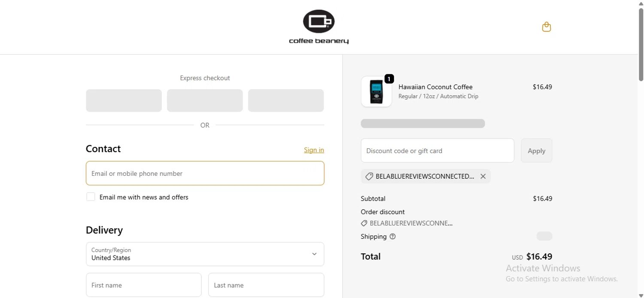Open the shopping bag cart icon
The height and width of the screenshot is (298, 644).
pos(546,27)
